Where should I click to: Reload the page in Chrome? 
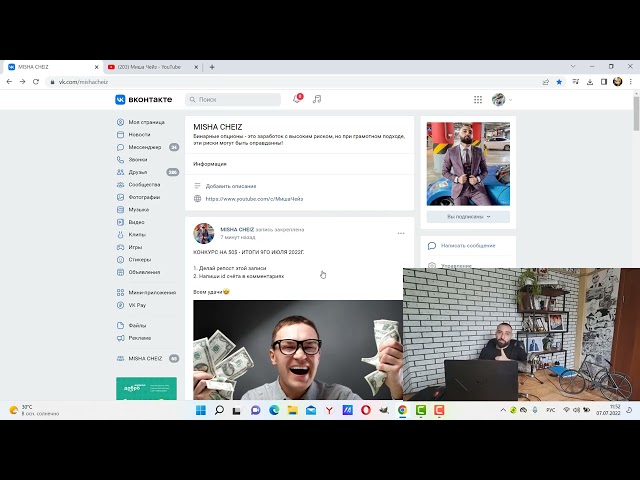37,81
